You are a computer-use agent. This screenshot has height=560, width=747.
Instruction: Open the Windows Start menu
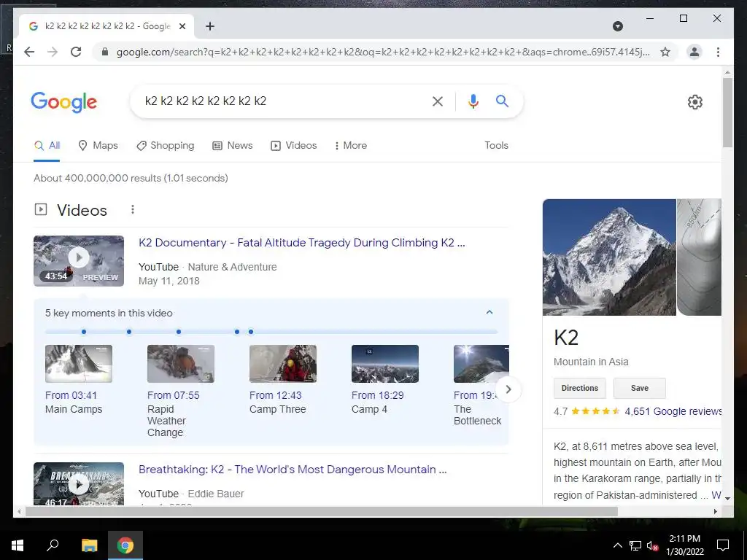click(18, 545)
